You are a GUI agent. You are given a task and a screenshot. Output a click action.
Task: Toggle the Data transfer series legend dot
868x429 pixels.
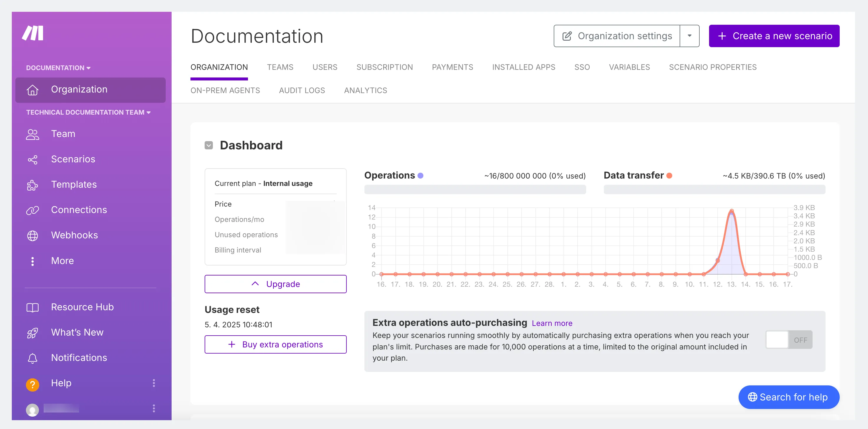pyautogui.click(x=669, y=175)
